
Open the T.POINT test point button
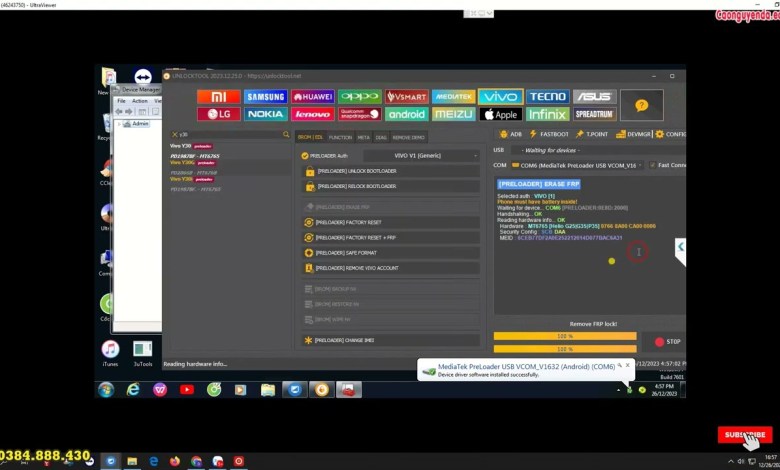click(x=591, y=134)
